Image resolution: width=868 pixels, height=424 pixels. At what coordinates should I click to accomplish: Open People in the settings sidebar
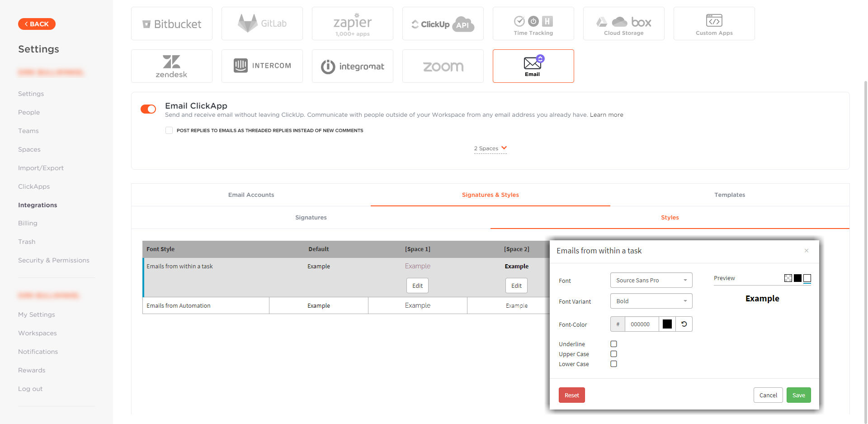point(29,112)
